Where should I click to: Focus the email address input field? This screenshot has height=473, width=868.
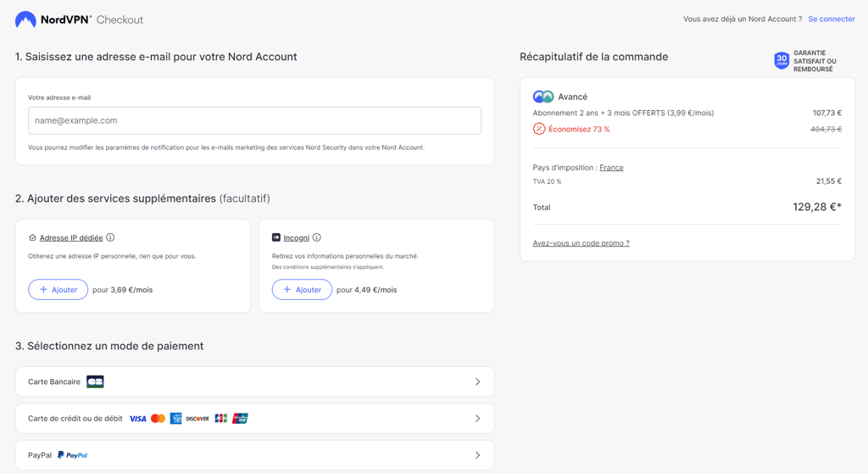click(254, 120)
